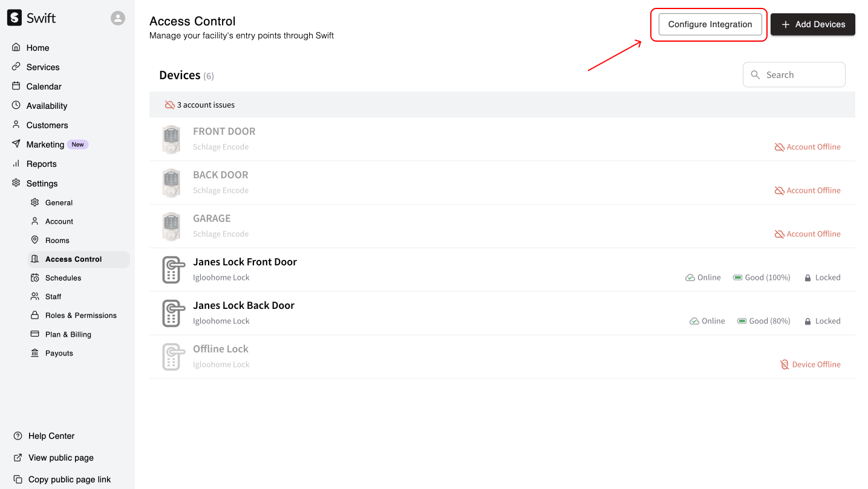868x489 pixels.
Task: Click the FRONT DOOR Schlage lock thumbnail
Action: 171,139
